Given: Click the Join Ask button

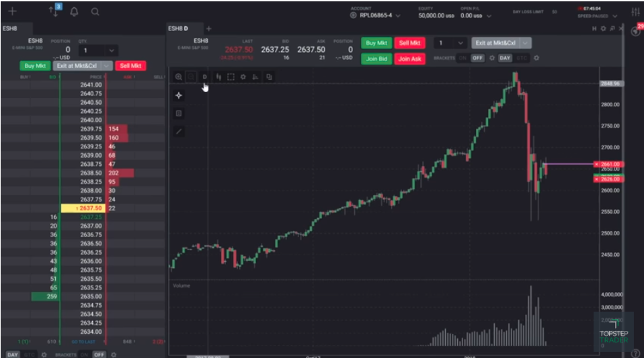Looking at the screenshot, I should pyautogui.click(x=409, y=58).
